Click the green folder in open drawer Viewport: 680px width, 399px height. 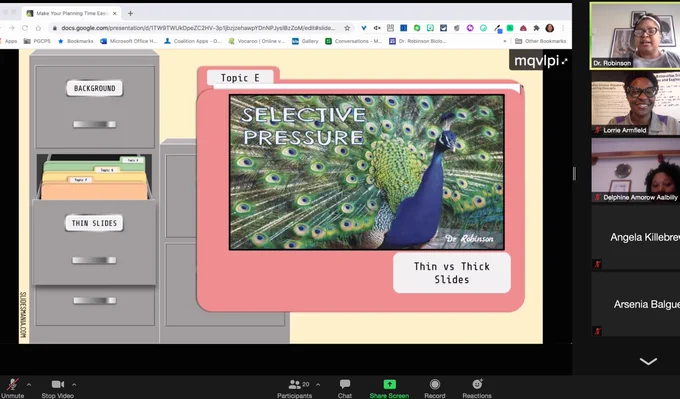pyautogui.click(x=95, y=165)
